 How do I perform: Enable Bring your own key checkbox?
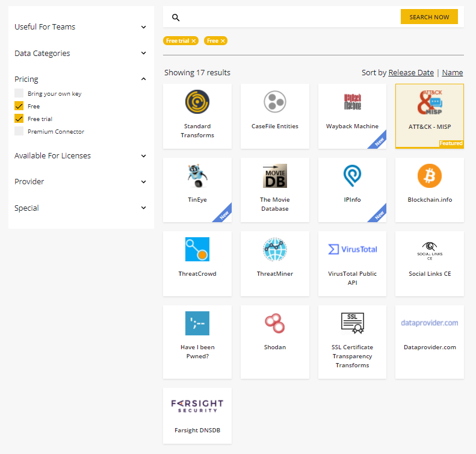(x=19, y=93)
